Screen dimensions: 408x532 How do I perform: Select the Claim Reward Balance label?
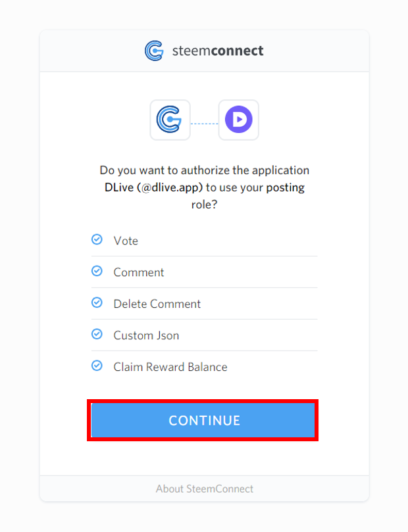coord(170,367)
